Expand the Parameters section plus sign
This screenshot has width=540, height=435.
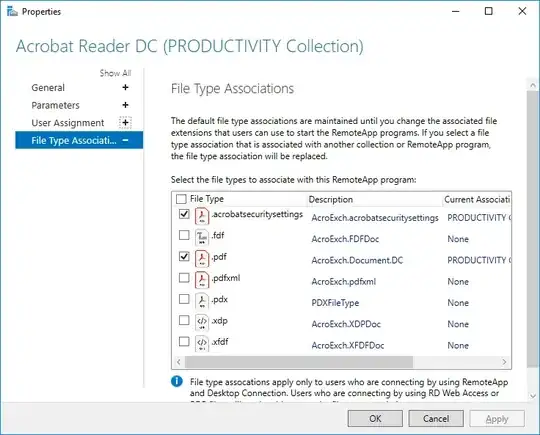(x=125, y=105)
